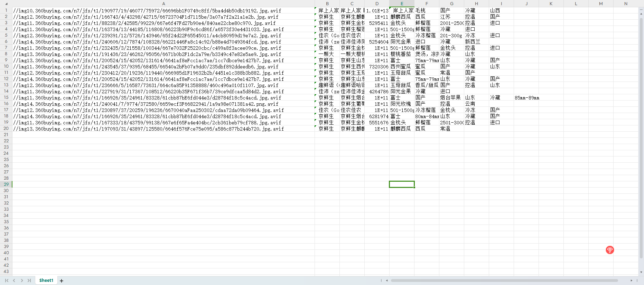Click the vertical scrollbar up arrow
Screen dimensions: 644x285
(x=641, y=14)
